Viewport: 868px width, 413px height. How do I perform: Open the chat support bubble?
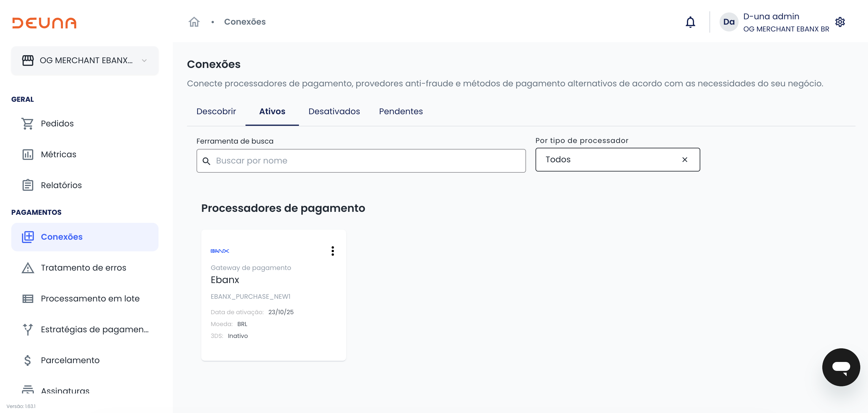click(841, 367)
